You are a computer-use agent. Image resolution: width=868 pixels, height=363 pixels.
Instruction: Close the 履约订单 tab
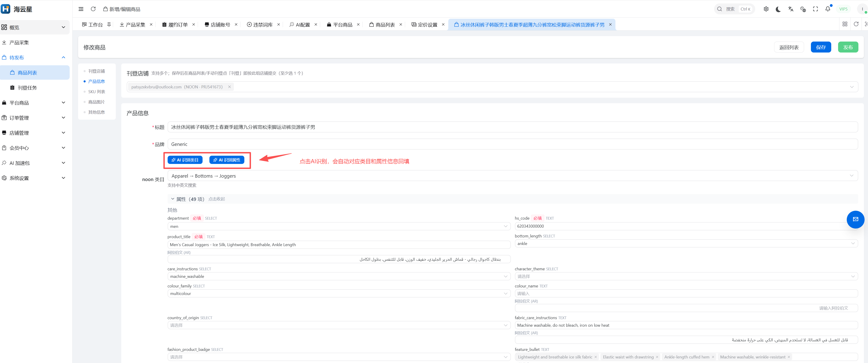[194, 25]
